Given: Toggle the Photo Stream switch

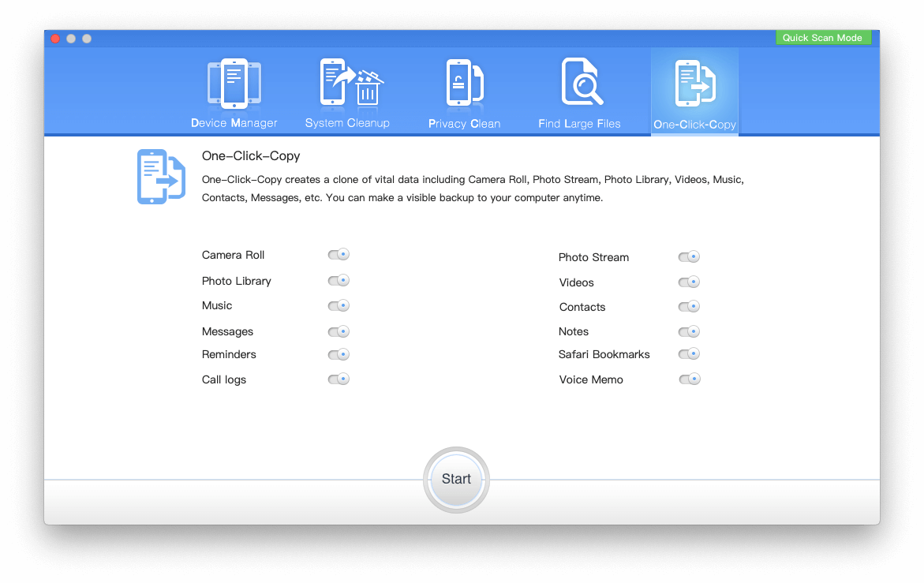Looking at the screenshot, I should point(689,256).
